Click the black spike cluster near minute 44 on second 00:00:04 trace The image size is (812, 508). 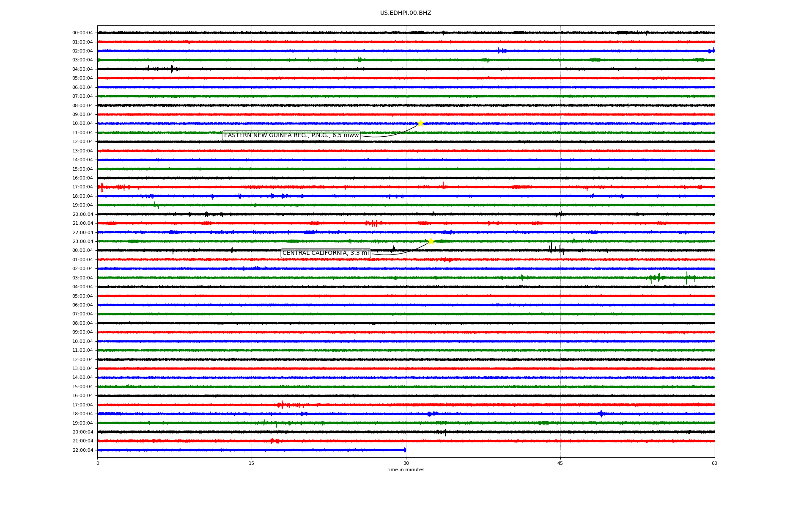(551, 248)
